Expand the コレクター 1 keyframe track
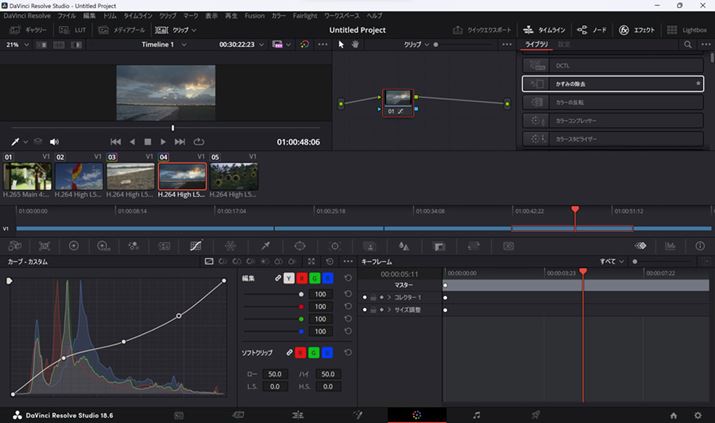The image size is (715, 423). click(388, 297)
